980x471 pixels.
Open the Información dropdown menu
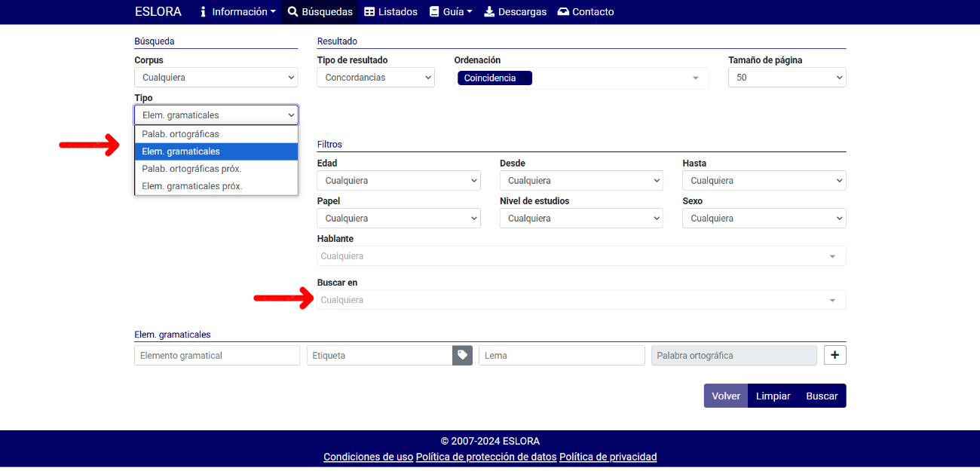237,12
